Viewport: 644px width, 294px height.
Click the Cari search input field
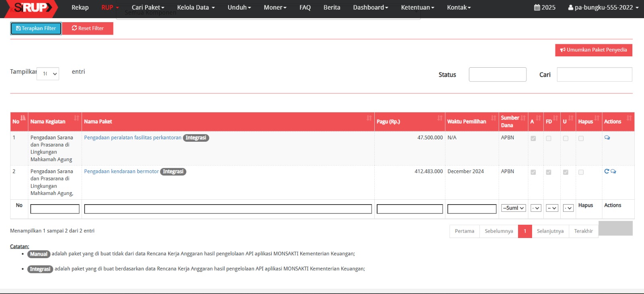click(594, 75)
